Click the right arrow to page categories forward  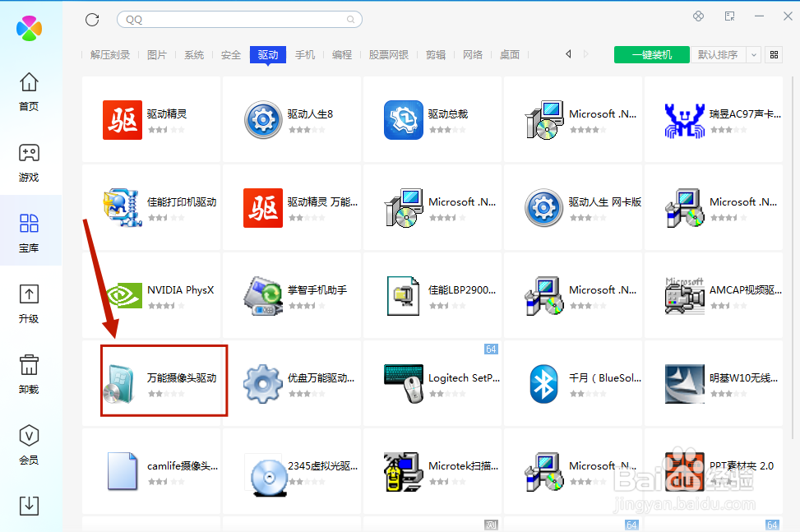pyautogui.click(x=585, y=54)
